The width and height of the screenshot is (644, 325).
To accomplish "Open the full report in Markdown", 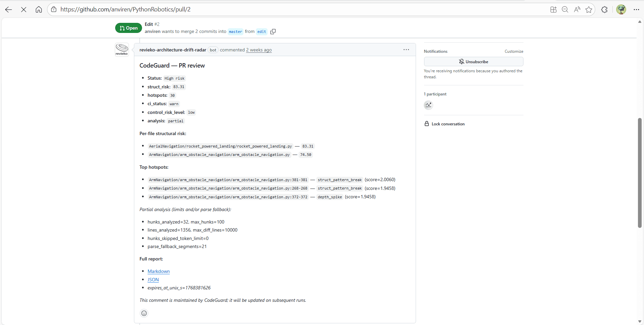I will [158, 271].
